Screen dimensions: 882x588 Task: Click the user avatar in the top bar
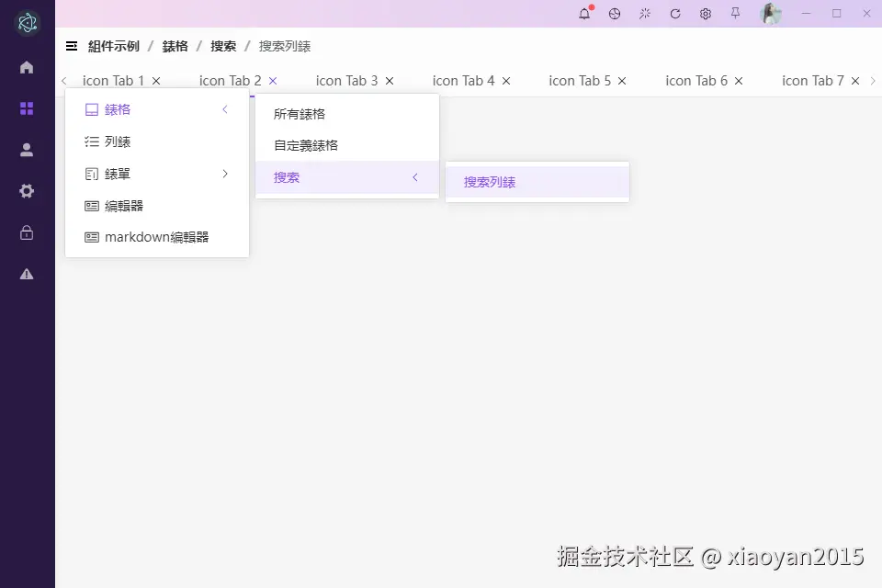[771, 14]
